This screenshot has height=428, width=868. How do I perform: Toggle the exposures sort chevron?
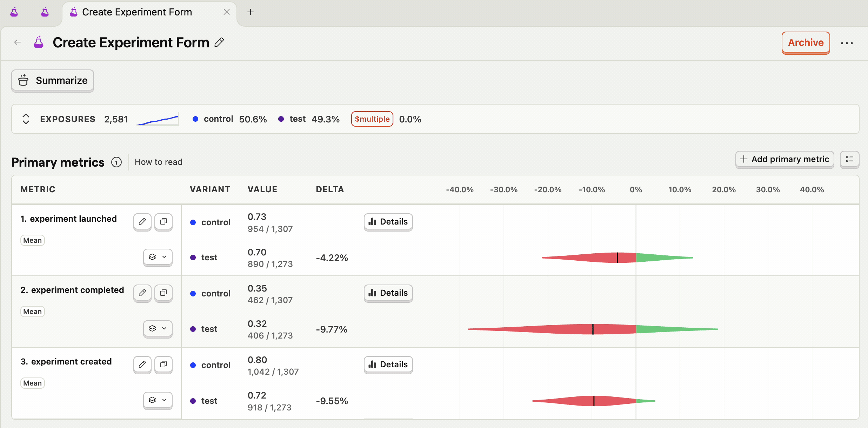tap(26, 119)
